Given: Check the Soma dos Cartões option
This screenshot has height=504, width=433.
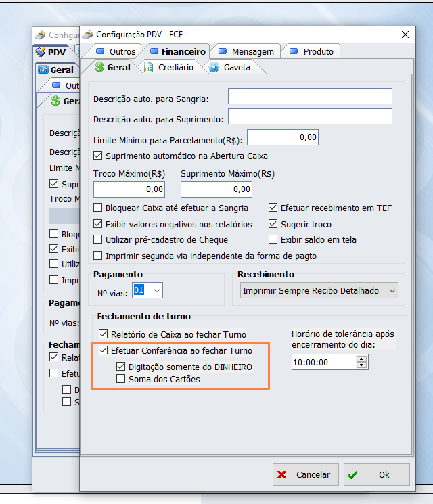Looking at the screenshot, I should click(121, 380).
